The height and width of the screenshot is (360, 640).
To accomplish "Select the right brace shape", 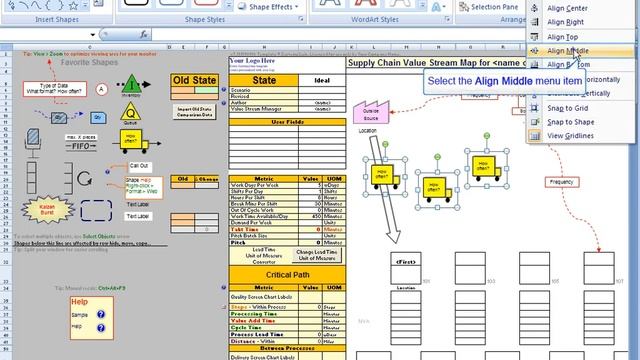I will point(60,5).
